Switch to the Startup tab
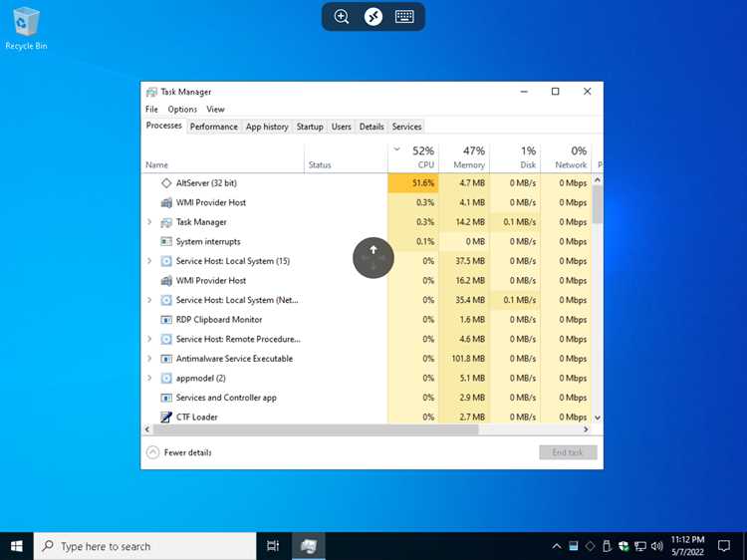The image size is (747, 560). coord(310,127)
